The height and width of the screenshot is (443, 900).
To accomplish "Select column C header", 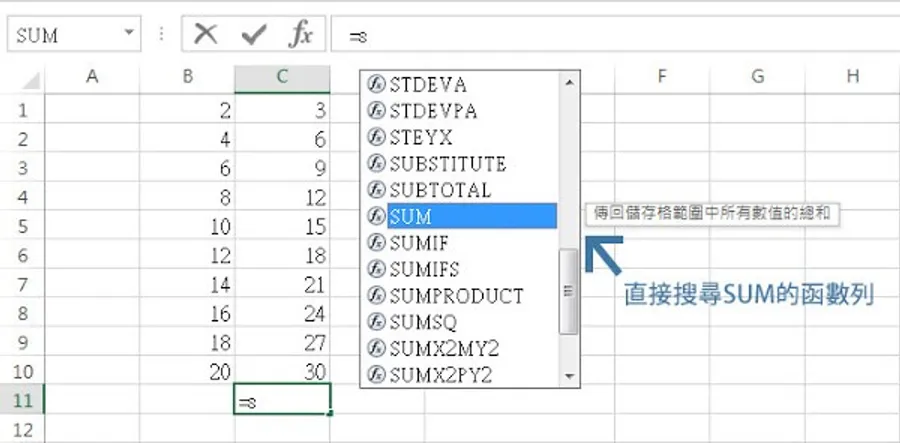I will point(282,77).
